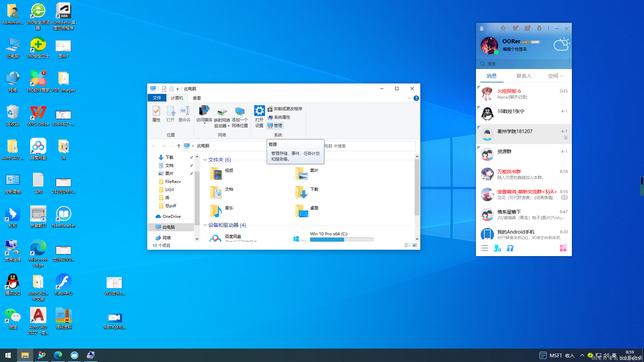The height and width of the screenshot is (362, 644).
Task: Click Microsoft Edge taskbar icon
Action: [58, 355]
